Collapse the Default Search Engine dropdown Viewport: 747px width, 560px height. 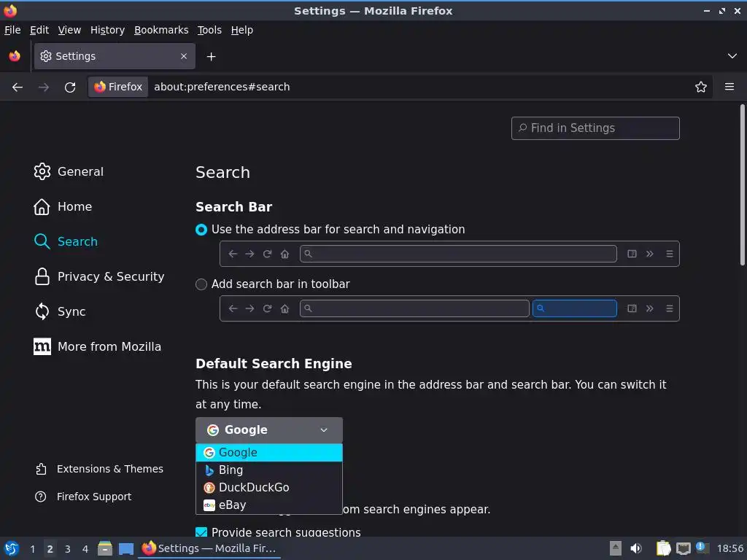click(x=268, y=430)
